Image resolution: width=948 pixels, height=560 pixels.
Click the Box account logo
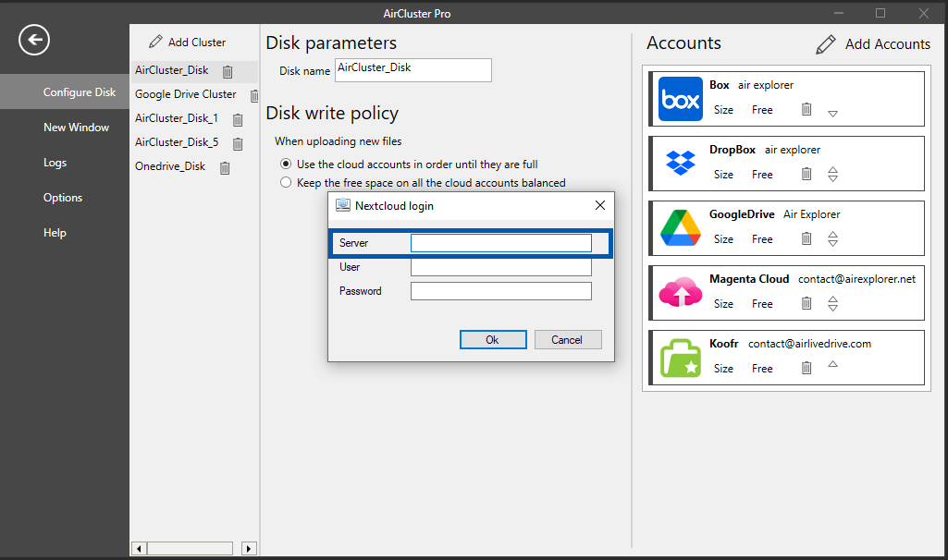point(680,99)
